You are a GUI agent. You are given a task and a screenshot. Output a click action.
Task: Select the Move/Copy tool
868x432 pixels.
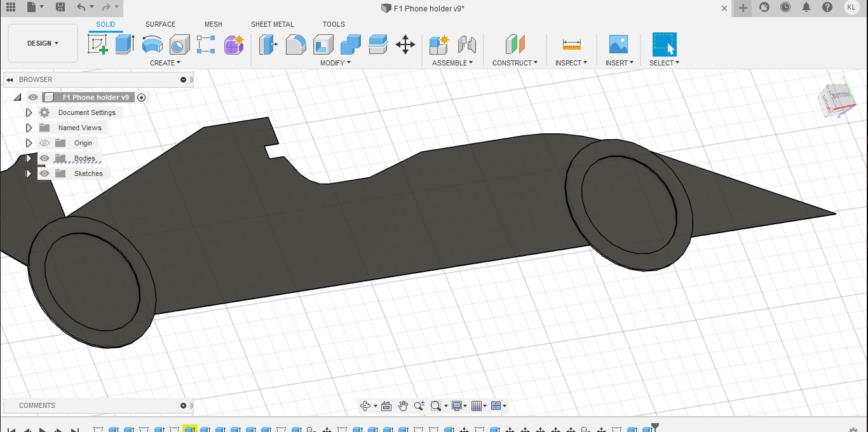405,44
